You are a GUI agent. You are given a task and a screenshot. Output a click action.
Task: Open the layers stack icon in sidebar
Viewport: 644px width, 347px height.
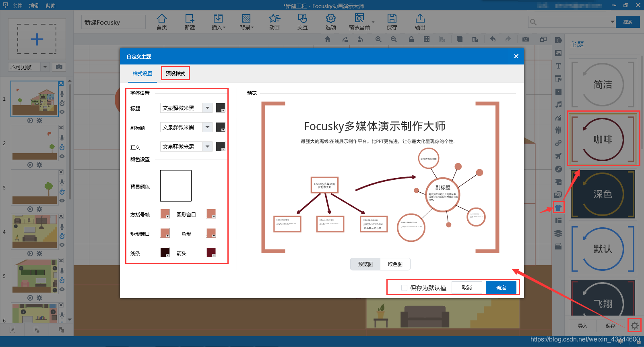click(558, 233)
